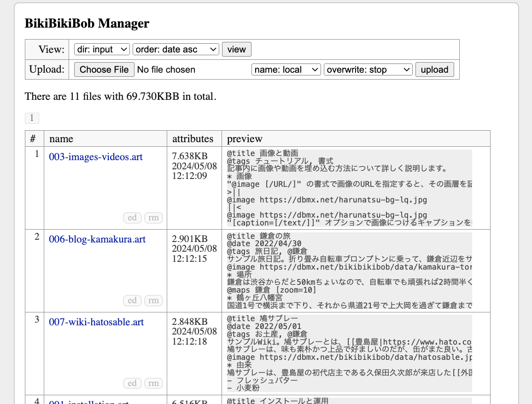Click 'rm' button for 003-images-videos.art
532x404 pixels.
pos(153,218)
